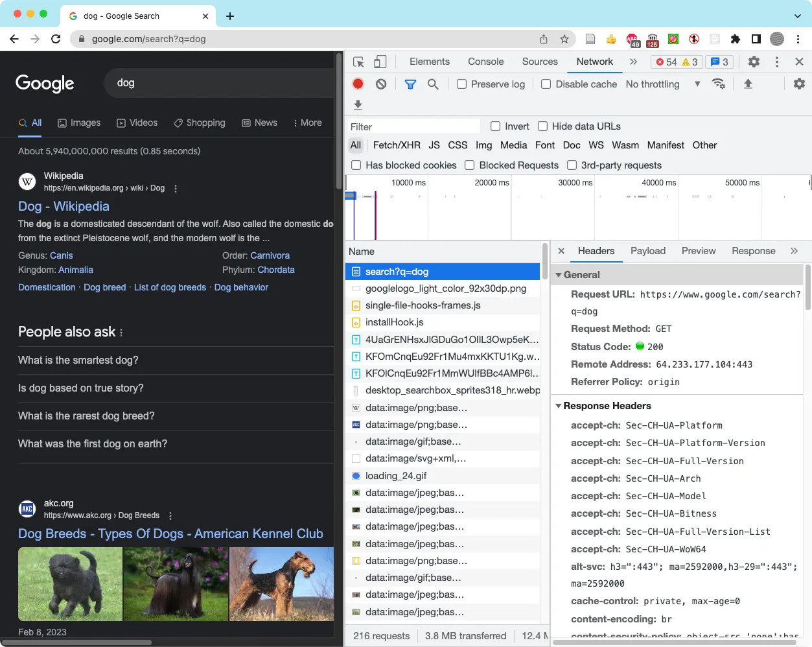
Task: Toggle the network filter bar
Action: pyautogui.click(x=411, y=84)
